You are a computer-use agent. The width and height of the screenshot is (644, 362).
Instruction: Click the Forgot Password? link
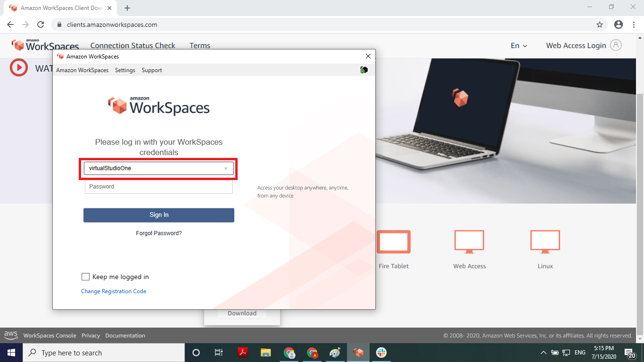[x=159, y=233]
